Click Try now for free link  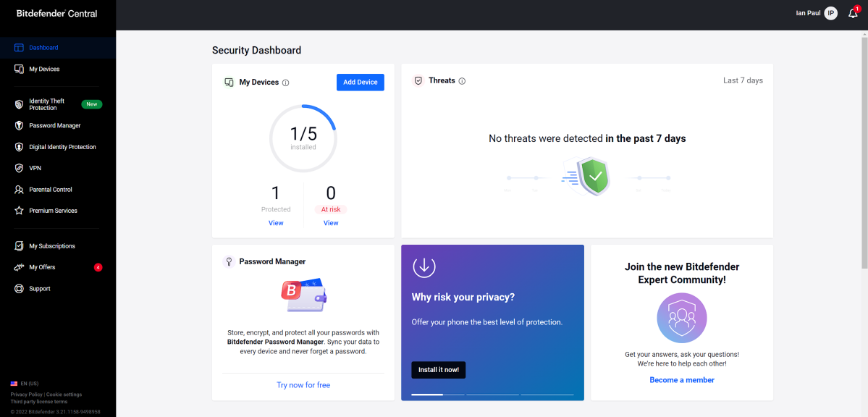coord(303,385)
